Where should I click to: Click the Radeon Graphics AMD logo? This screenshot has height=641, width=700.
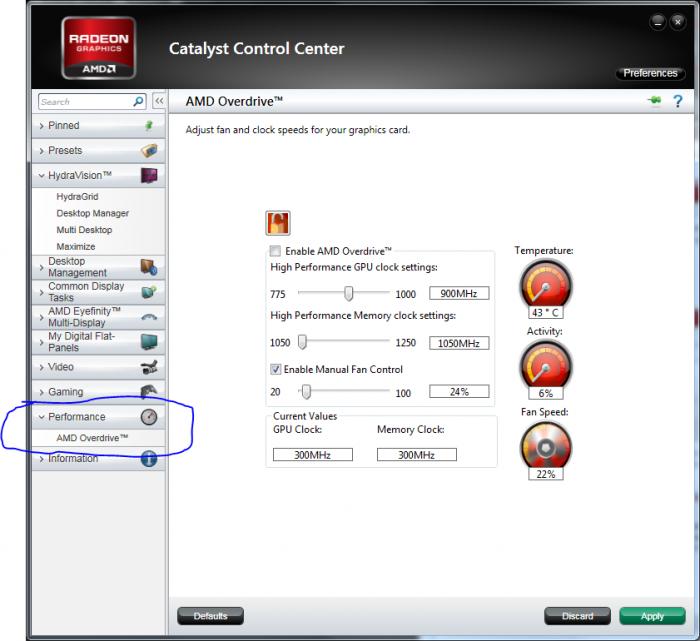point(99,48)
